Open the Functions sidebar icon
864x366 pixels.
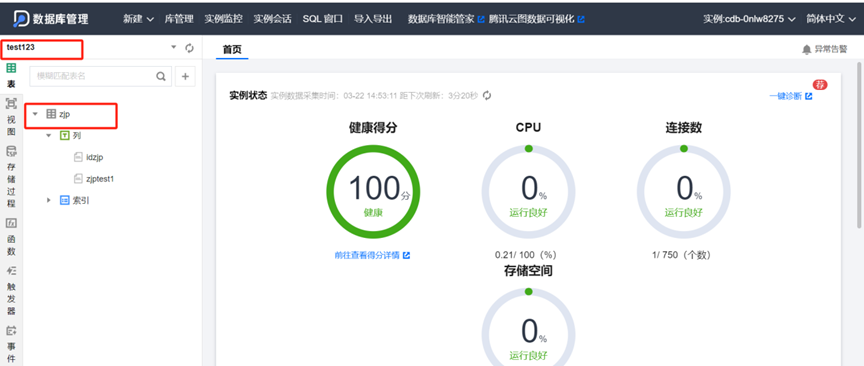(11, 237)
